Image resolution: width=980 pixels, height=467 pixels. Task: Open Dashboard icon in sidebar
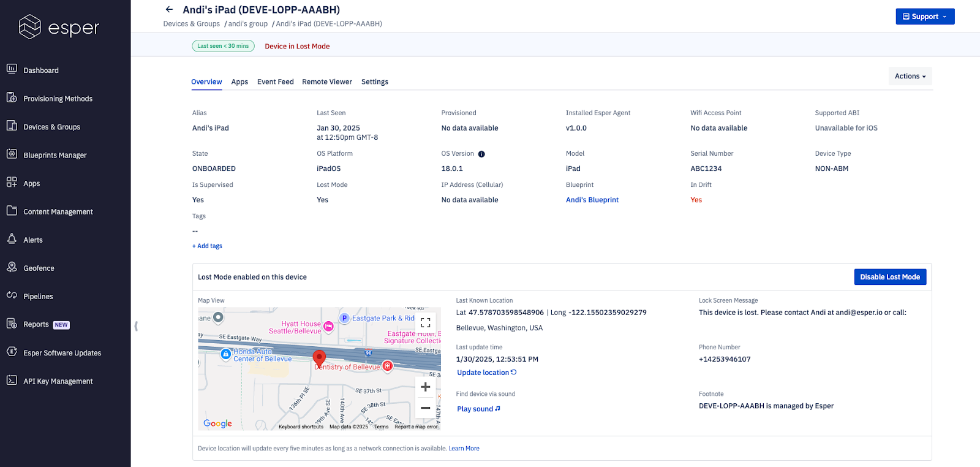(12, 69)
